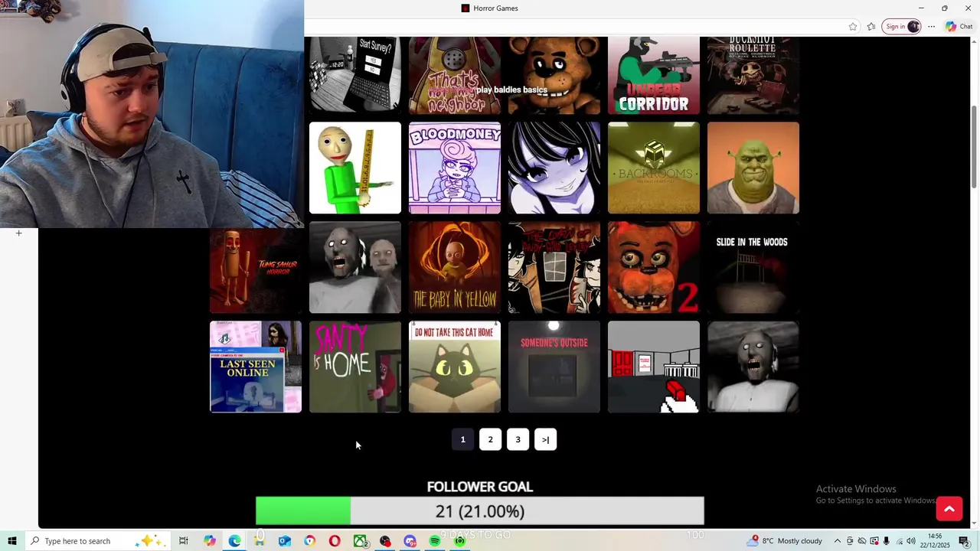Image resolution: width=980 pixels, height=551 pixels.
Task: Open the volume control tray icon
Action: pos(911,541)
